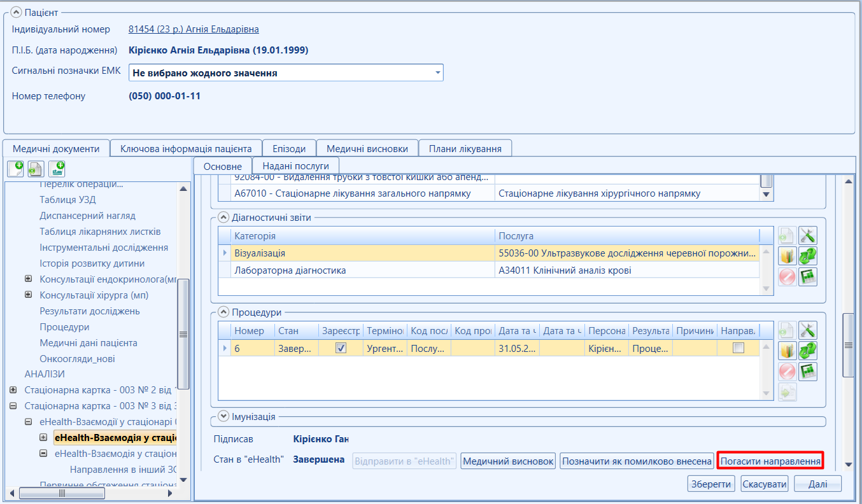Viewport: 862px width, 504px height.
Task: Click the wrench-and-screwdriver icon in Діагностичні звіти
Action: coord(808,236)
